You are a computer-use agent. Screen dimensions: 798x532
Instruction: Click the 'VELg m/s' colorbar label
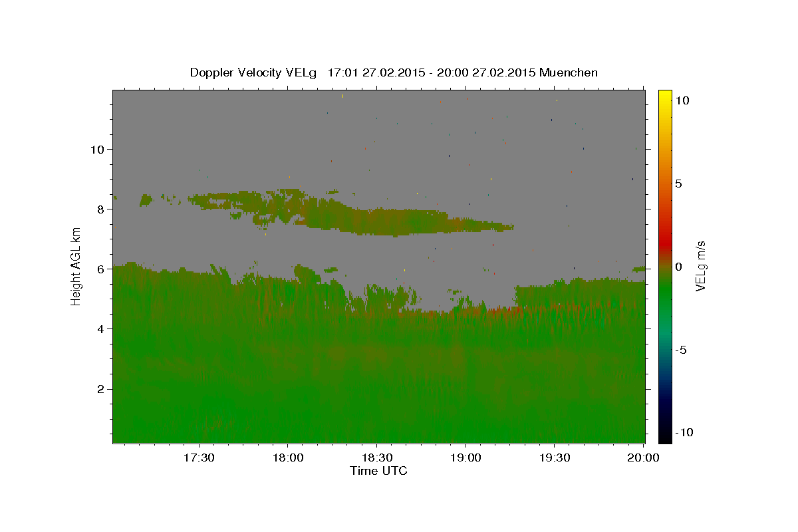coord(700,266)
